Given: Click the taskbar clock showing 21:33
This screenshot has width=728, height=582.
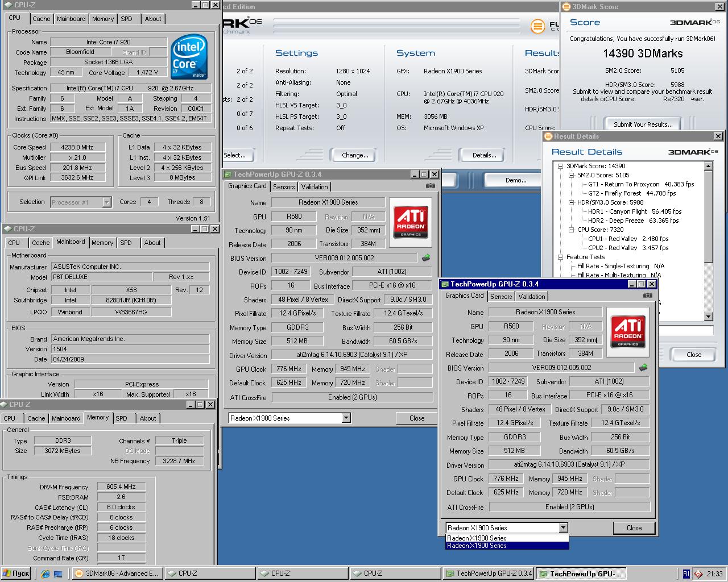Looking at the screenshot, I should [715, 574].
